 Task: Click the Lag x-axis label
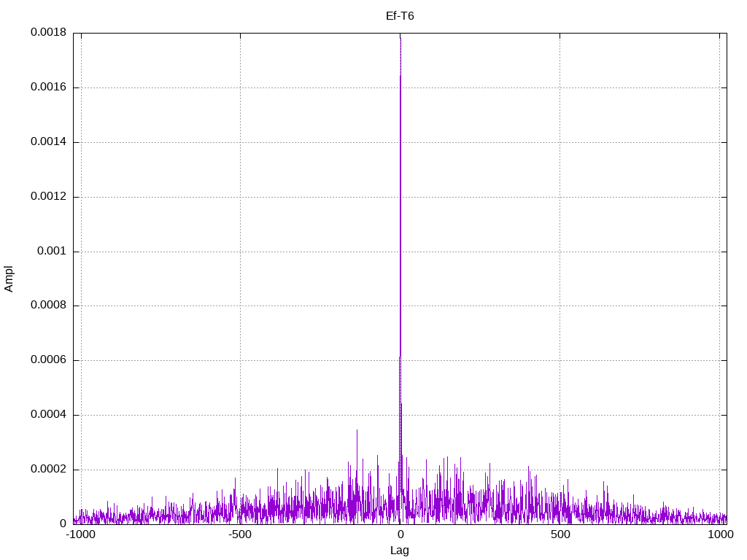pyautogui.click(x=400, y=551)
